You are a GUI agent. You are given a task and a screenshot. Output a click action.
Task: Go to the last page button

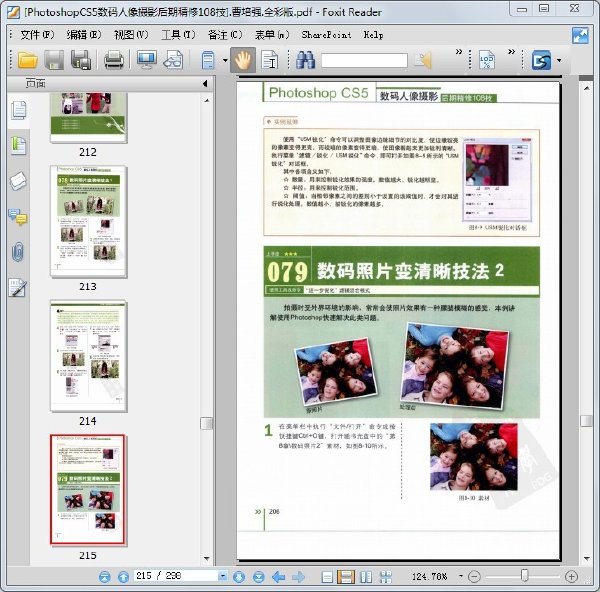click(259, 577)
